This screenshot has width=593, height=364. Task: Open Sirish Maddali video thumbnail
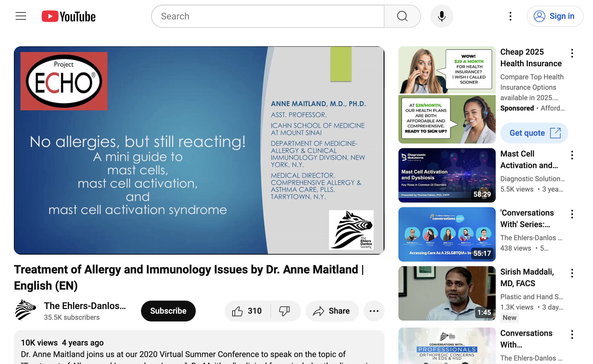point(447,293)
